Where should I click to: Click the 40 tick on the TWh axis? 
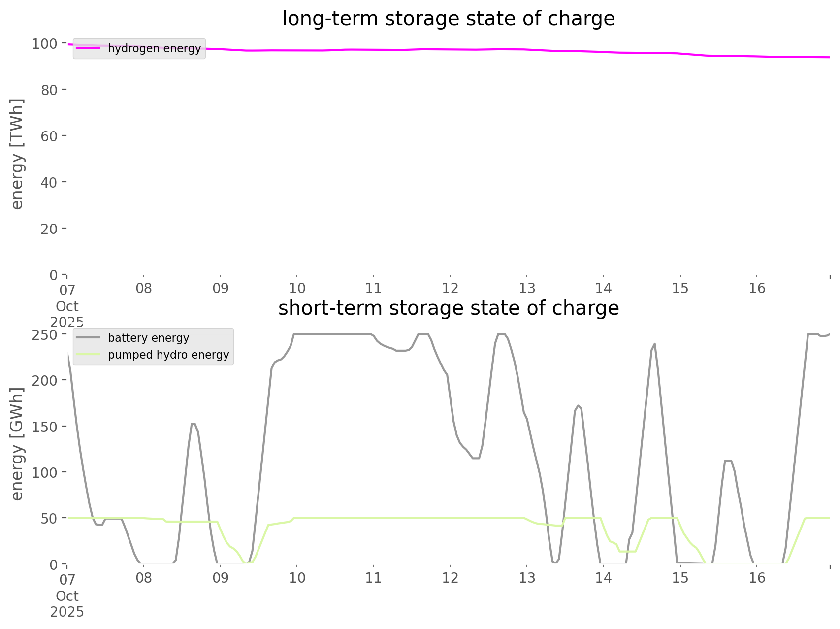coord(49,182)
